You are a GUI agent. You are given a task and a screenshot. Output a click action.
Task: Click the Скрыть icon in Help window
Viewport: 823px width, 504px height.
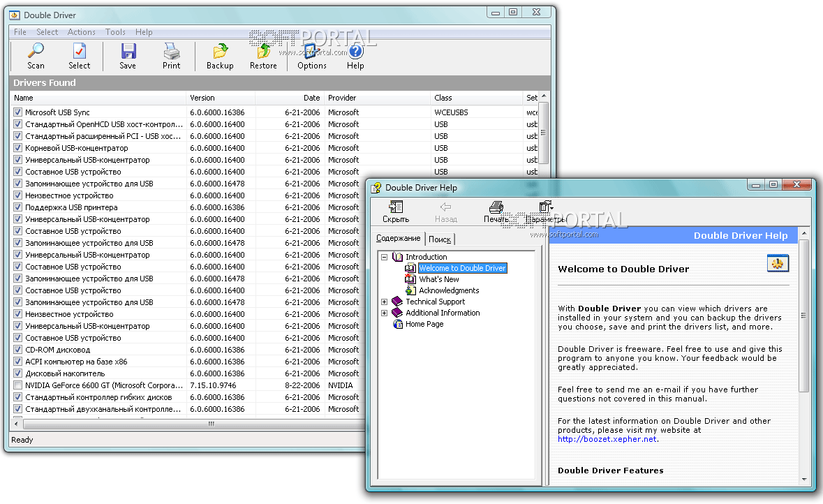tap(396, 207)
